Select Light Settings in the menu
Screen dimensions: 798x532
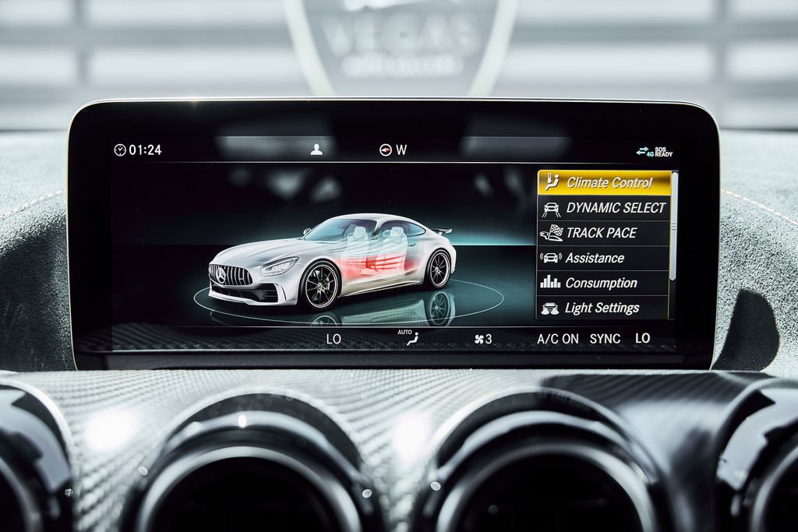[602, 308]
